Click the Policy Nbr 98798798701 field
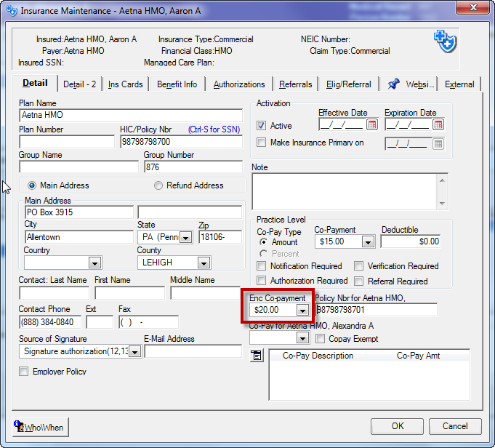 click(x=377, y=310)
